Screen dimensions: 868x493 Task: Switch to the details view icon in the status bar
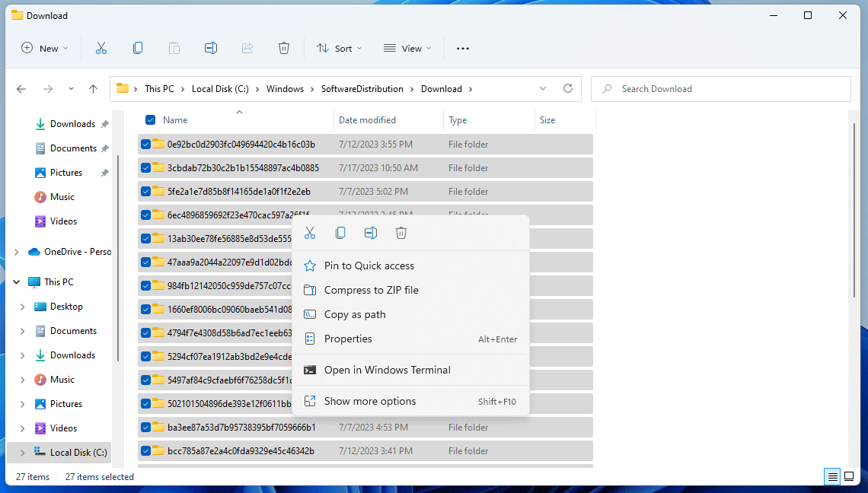(832, 476)
